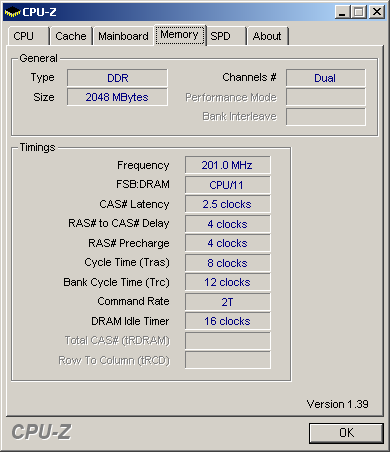Image resolution: width=390 pixels, height=452 pixels.
Task: Maximize the CPU-Z window
Action: coord(359,12)
